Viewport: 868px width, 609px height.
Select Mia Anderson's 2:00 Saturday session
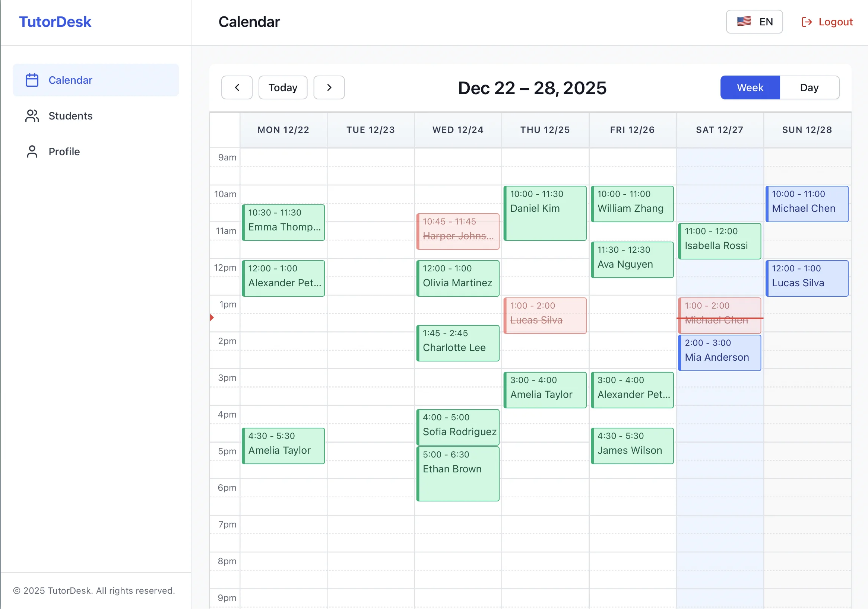coord(719,353)
